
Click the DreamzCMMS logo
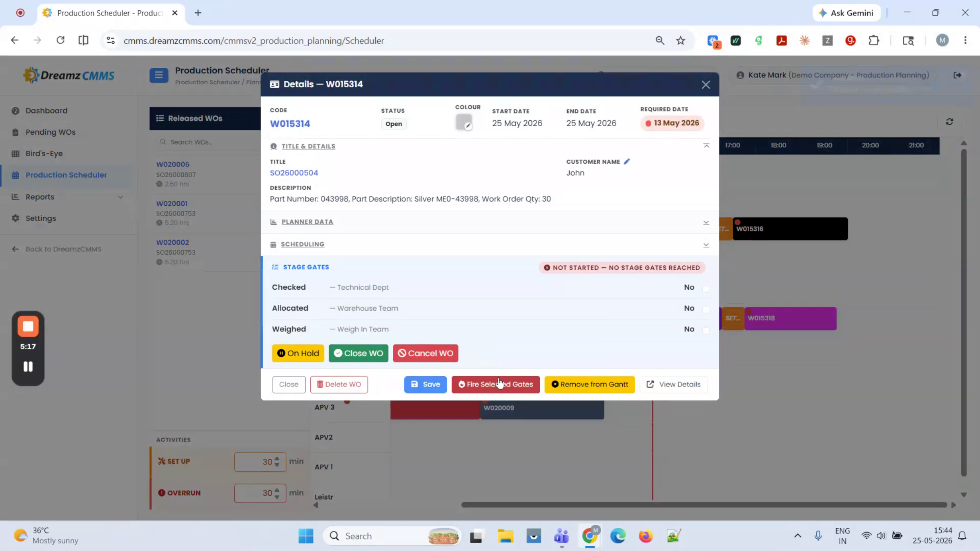coord(69,75)
